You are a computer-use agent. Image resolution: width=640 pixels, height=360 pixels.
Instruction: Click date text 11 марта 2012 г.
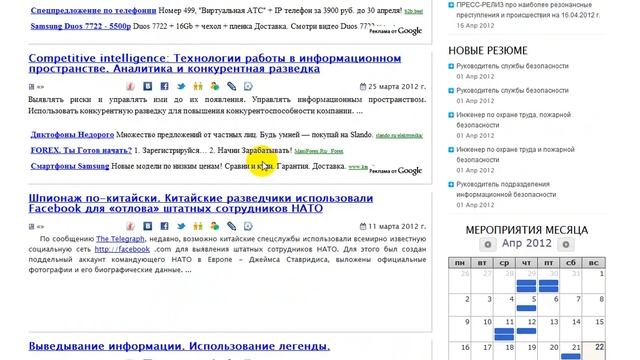397,226
